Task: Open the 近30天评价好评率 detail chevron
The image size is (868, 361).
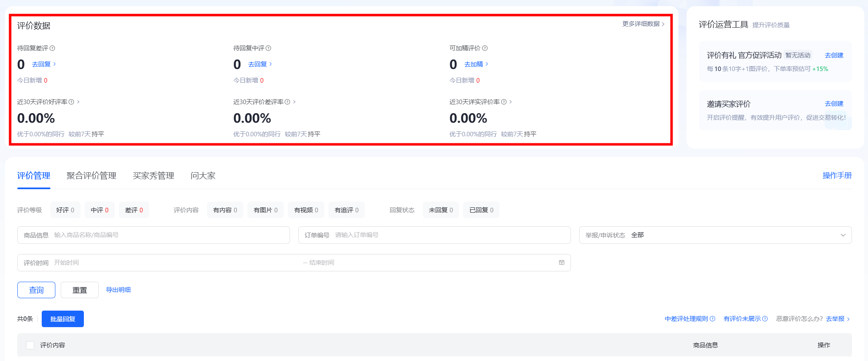Action: click(x=78, y=102)
